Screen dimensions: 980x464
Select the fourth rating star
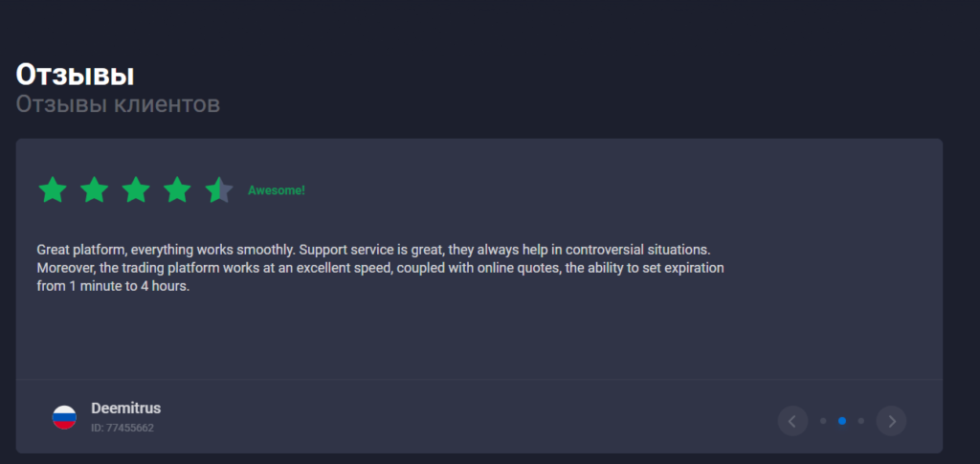tap(177, 189)
